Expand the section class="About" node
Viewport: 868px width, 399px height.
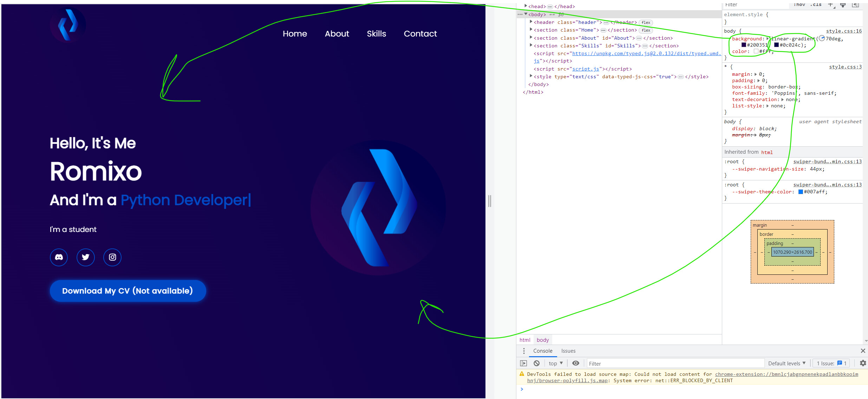pos(531,38)
